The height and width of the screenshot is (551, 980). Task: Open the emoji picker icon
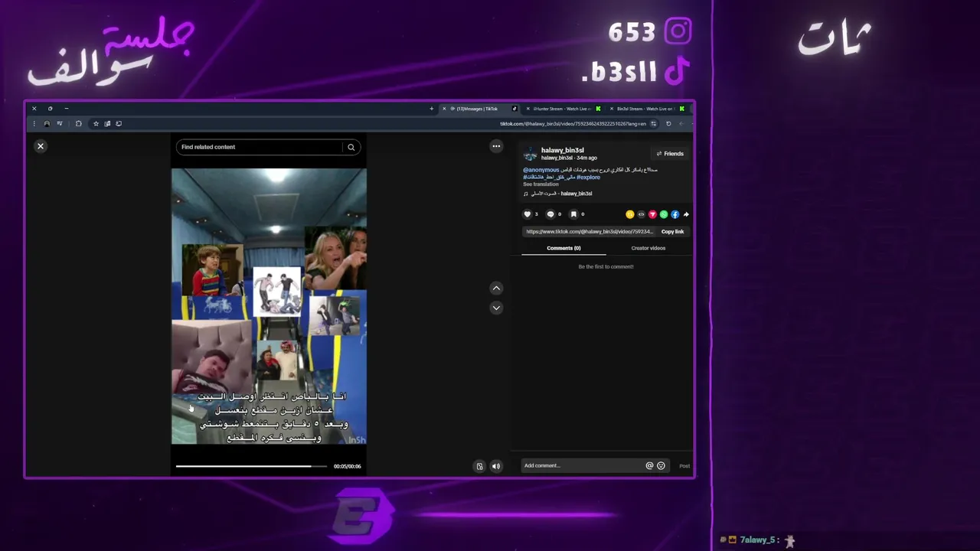(x=661, y=465)
